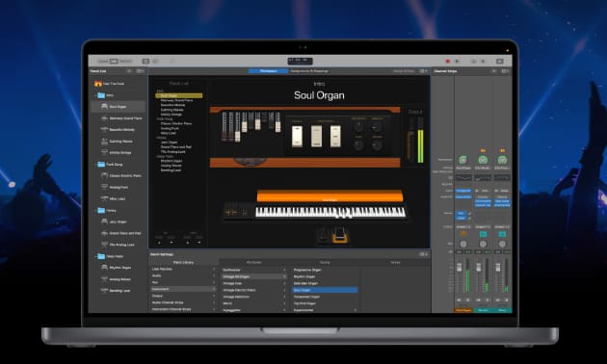This screenshot has width=607, height=364.
Task: Click the play button in toolbar
Action: (x=457, y=61)
